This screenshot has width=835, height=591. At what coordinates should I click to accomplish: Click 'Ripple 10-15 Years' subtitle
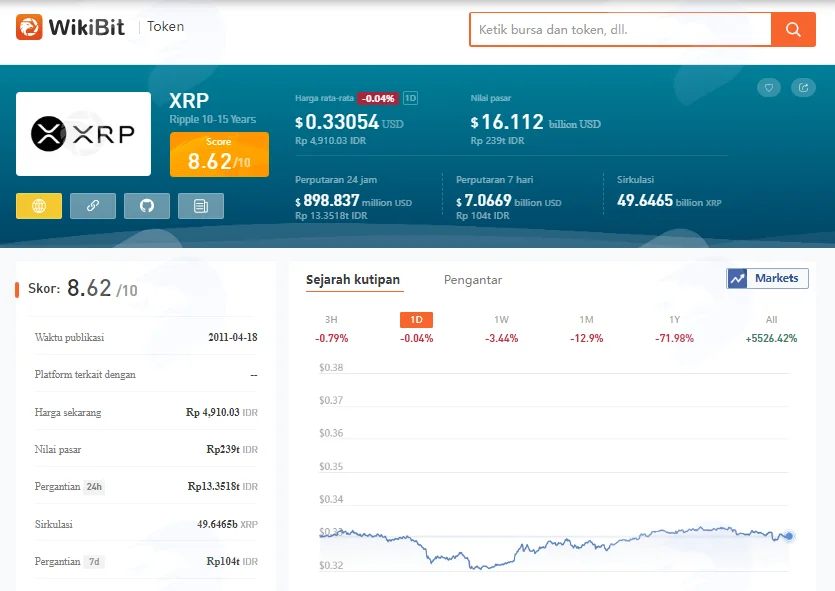212,119
